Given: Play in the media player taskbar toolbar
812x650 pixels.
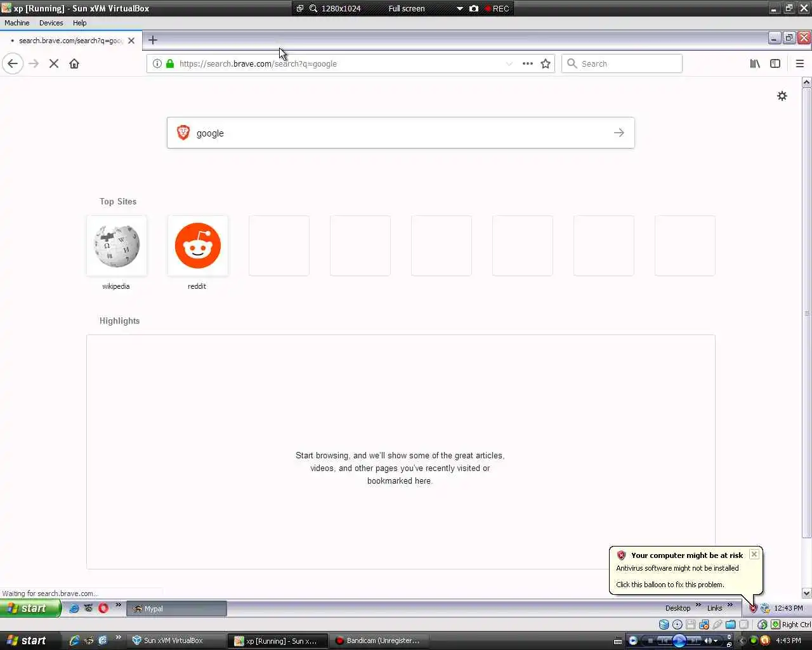Looking at the screenshot, I should click(679, 640).
